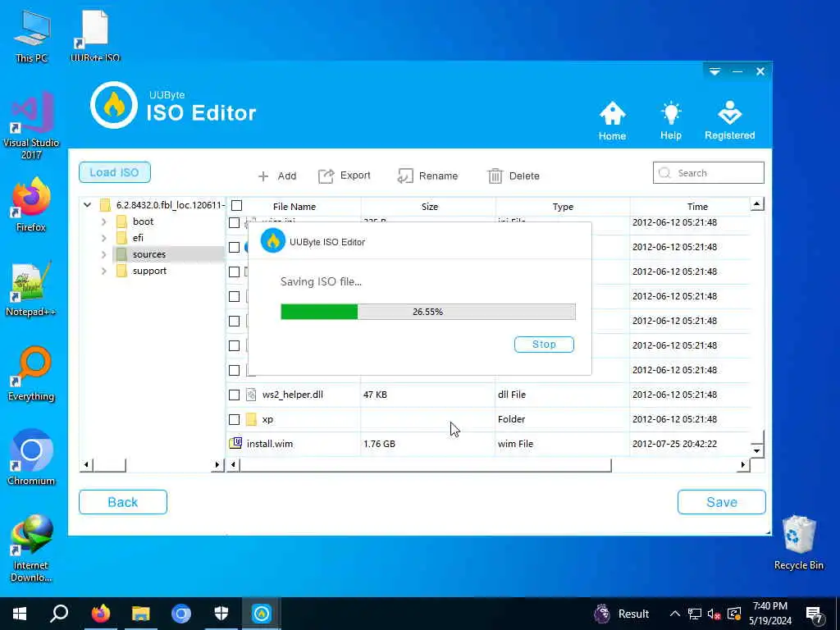The width and height of the screenshot is (840, 630).
Task: Click the ws2_helper.dll file name
Action: click(293, 395)
